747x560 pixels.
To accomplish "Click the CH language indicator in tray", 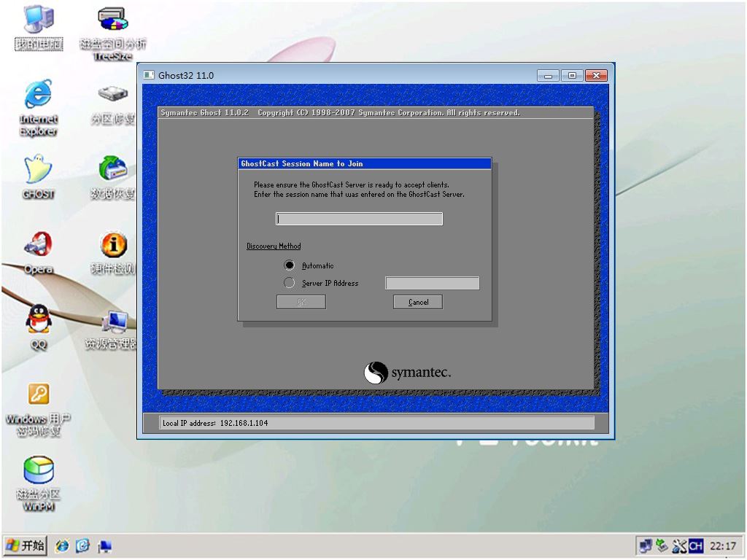I will point(695,545).
